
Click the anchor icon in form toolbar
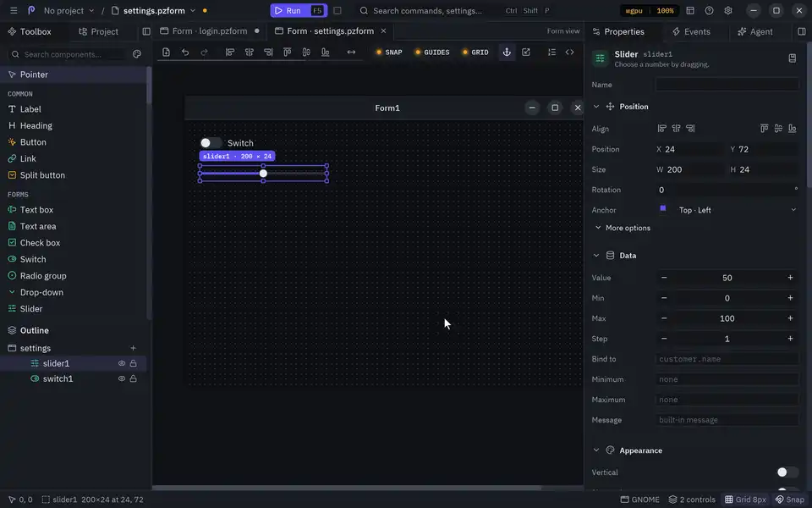(507, 52)
